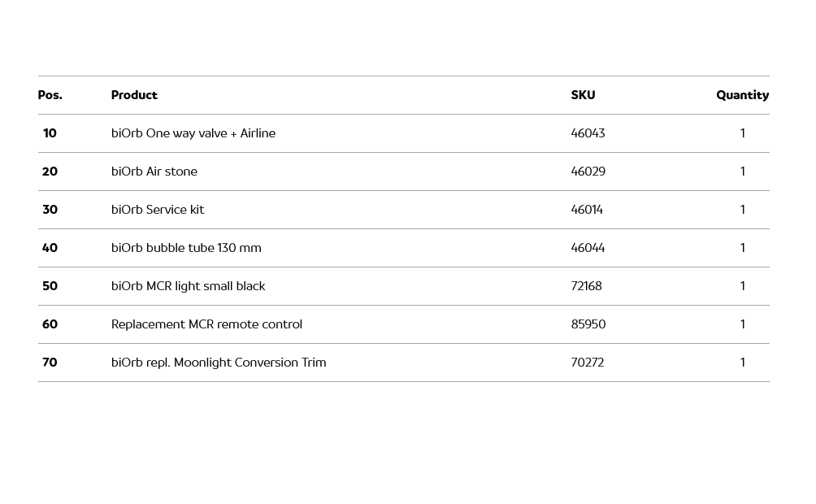Select biOrb One way valve + Airline
Image resolution: width=816 pixels, height=504 pixels.
pos(193,133)
